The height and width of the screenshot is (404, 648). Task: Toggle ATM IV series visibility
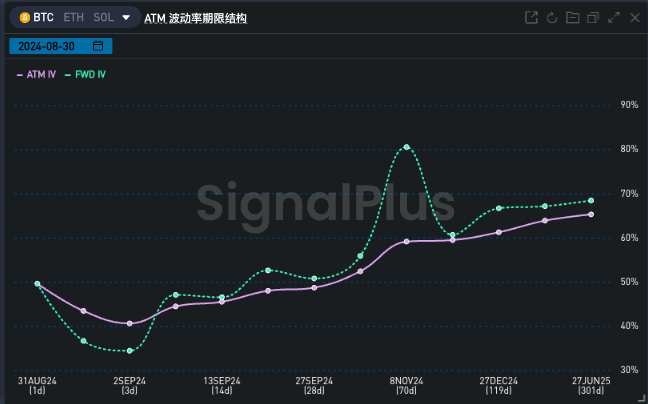point(35,75)
